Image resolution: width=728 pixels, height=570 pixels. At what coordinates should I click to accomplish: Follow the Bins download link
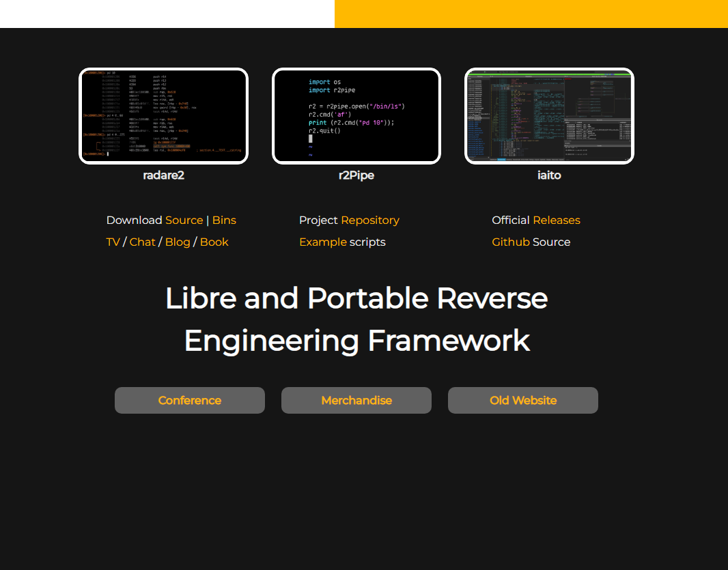[x=224, y=220]
